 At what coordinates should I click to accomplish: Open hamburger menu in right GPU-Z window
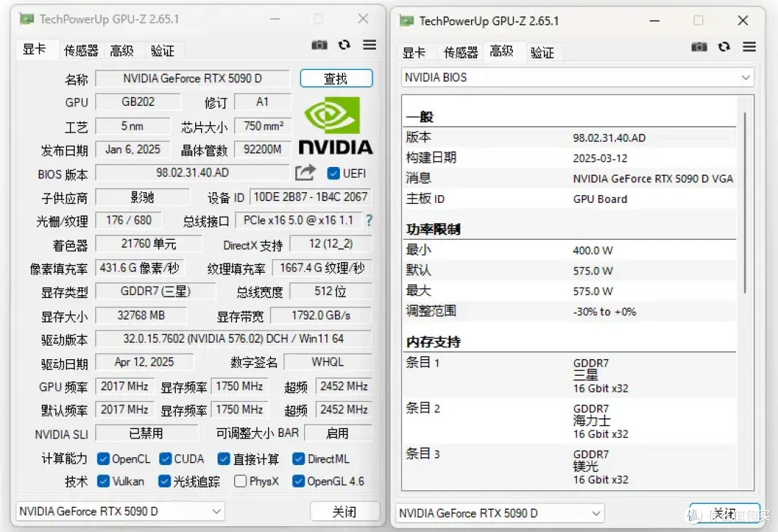[749, 47]
